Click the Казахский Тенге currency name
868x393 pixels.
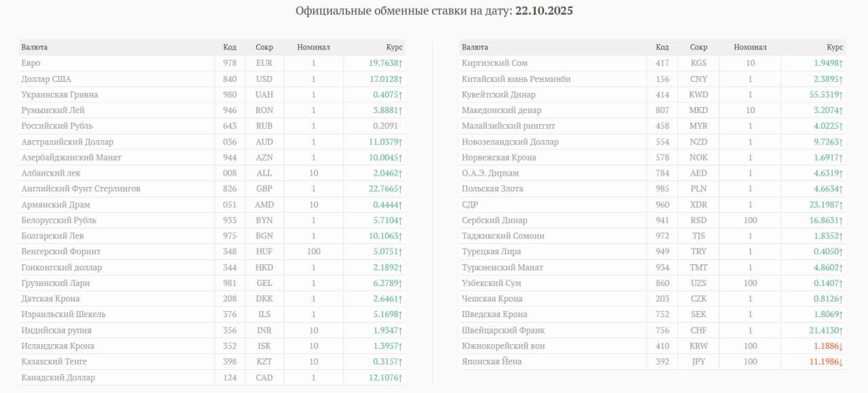point(54,362)
